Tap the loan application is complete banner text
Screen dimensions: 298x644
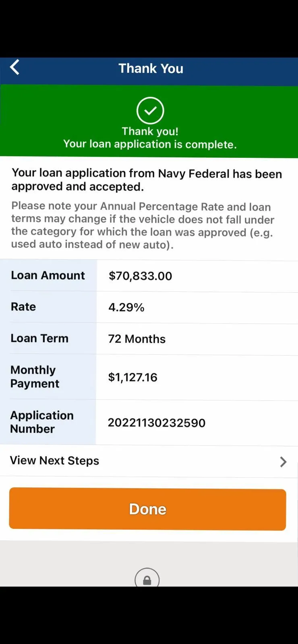pos(150,144)
